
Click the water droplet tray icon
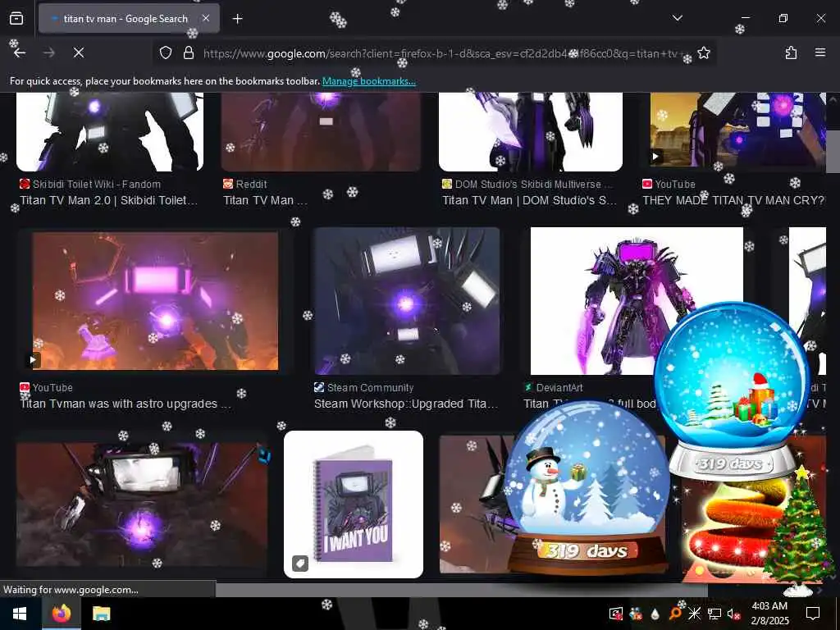pyautogui.click(x=655, y=614)
